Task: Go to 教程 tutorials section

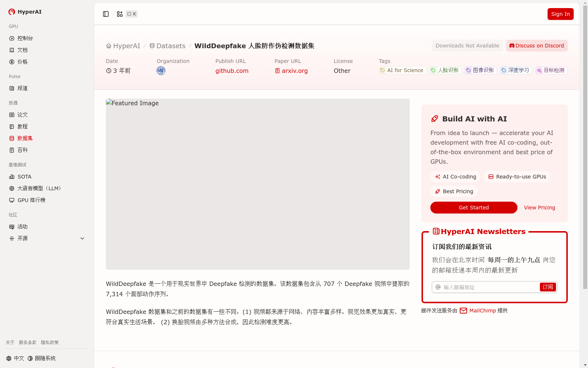Action: tap(47, 127)
